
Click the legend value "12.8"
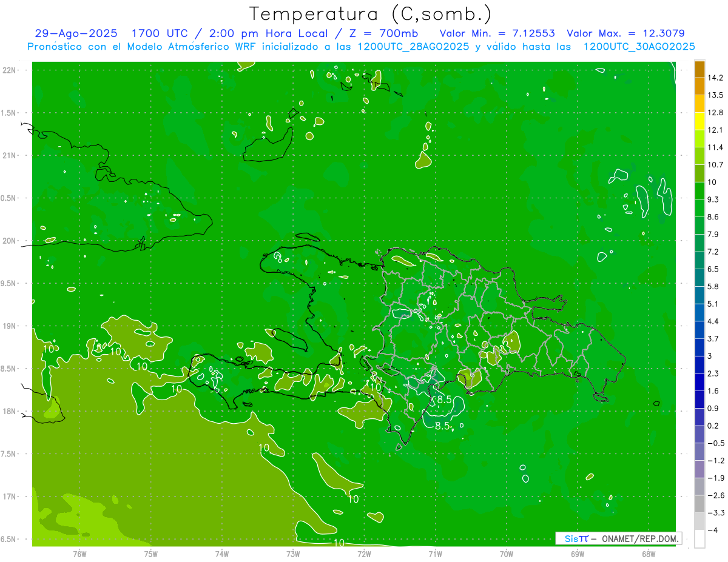click(715, 113)
